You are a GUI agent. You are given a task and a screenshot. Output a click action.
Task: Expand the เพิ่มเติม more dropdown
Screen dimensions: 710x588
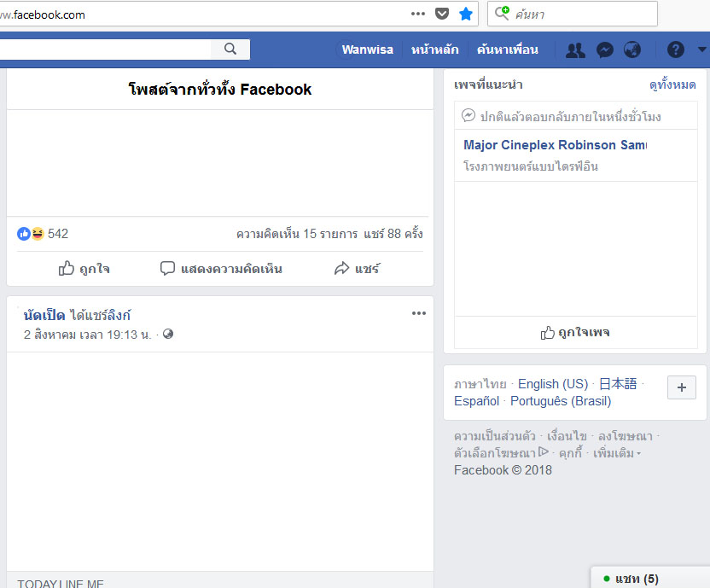[x=617, y=453]
